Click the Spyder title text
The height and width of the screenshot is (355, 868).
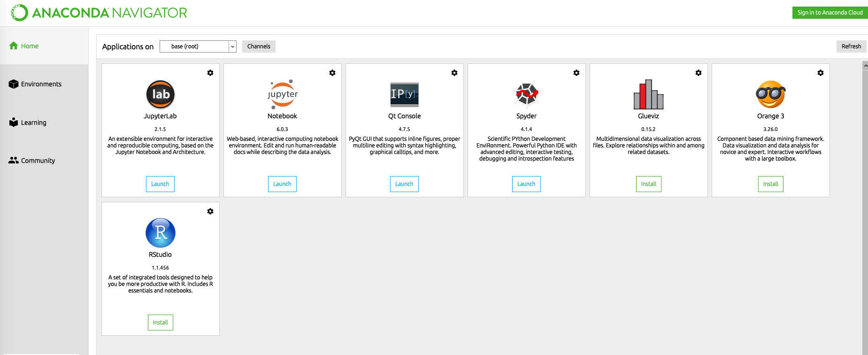[526, 116]
